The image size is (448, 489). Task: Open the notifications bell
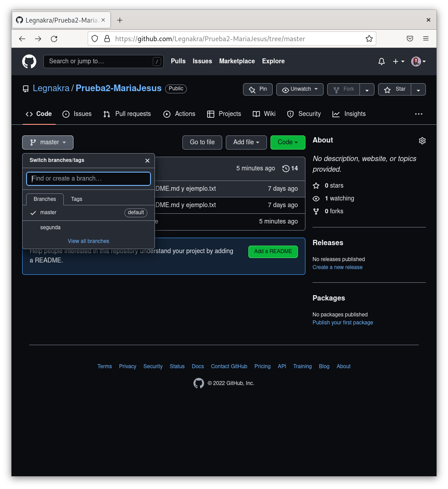[381, 62]
